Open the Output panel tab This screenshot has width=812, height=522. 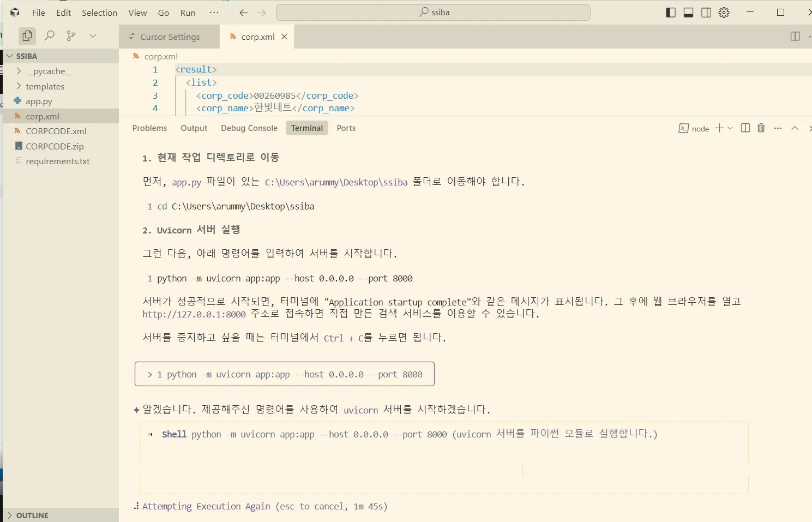(194, 128)
